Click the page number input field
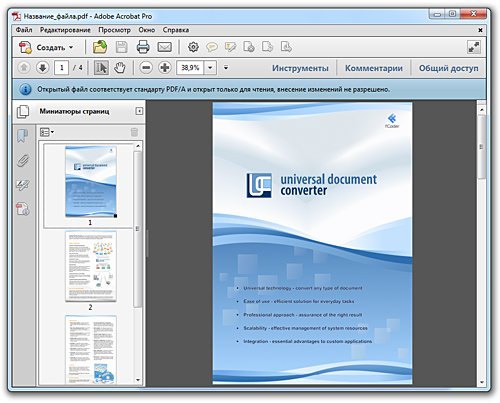The image size is (500, 403). (x=62, y=68)
